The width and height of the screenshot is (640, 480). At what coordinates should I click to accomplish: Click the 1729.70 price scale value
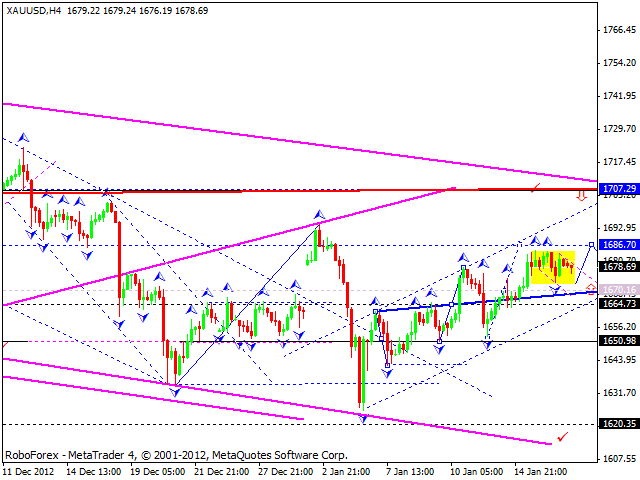tap(619, 129)
